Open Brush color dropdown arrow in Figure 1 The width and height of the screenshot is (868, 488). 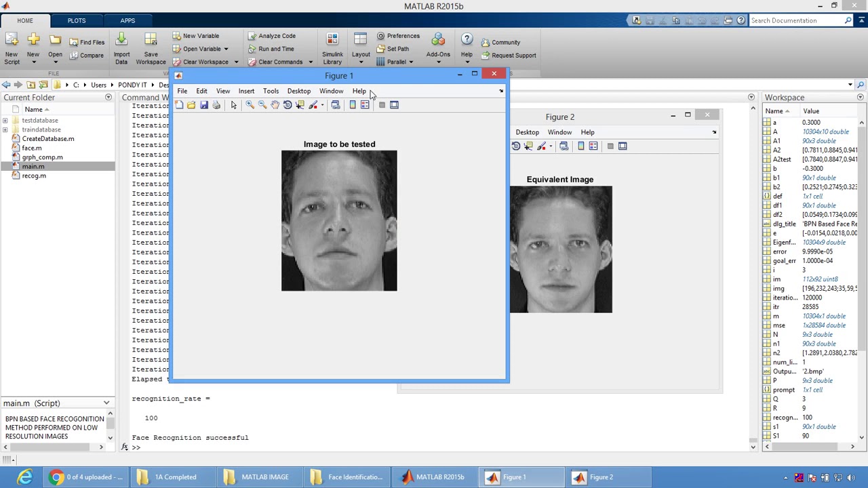click(322, 105)
